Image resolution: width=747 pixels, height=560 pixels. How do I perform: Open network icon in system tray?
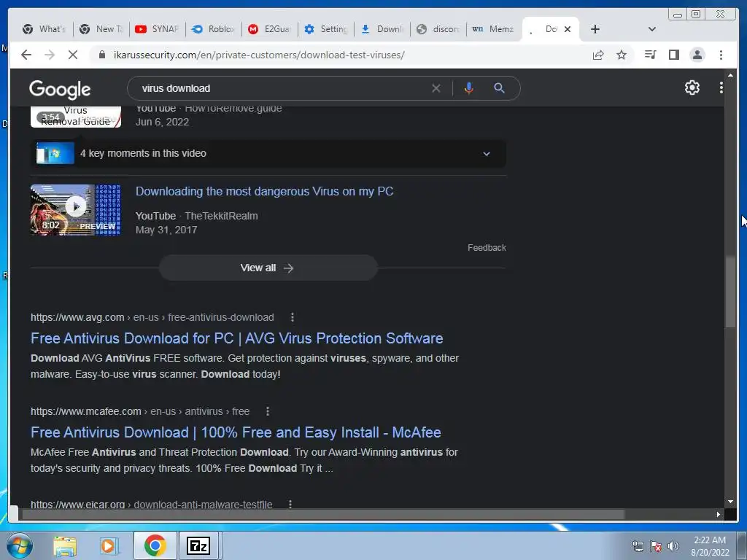coord(638,546)
